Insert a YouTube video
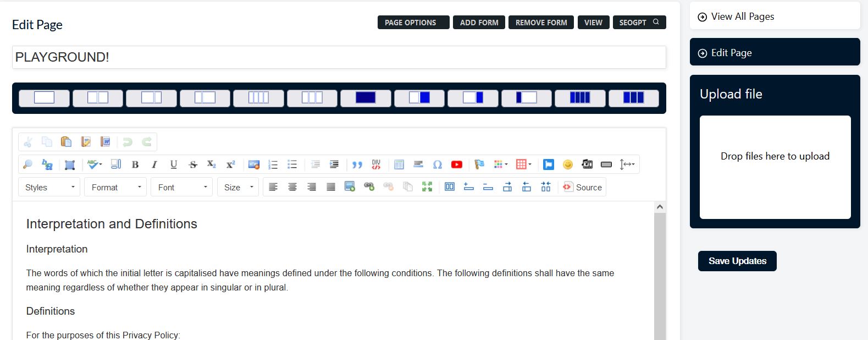This screenshot has width=868, height=340. click(x=456, y=164)
